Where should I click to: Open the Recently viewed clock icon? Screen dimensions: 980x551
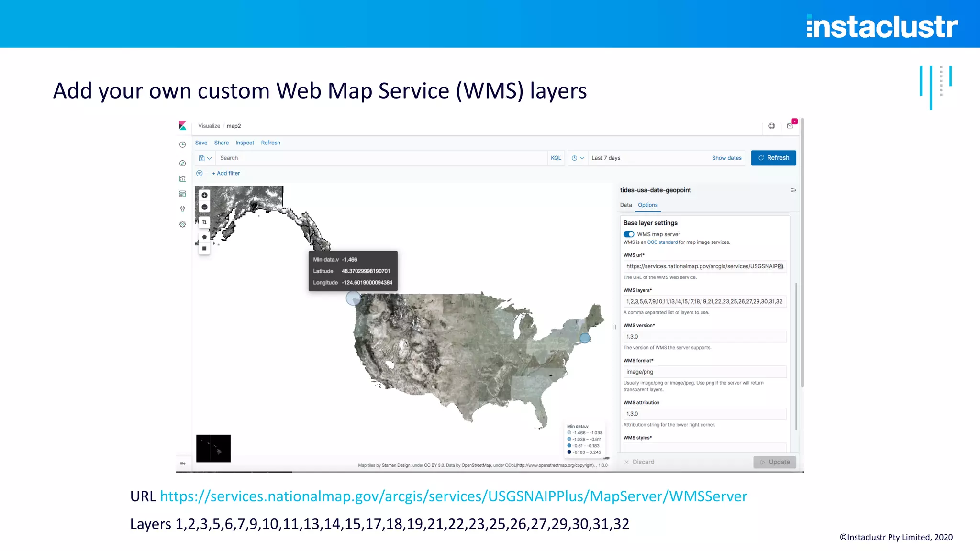click(182, 144)
